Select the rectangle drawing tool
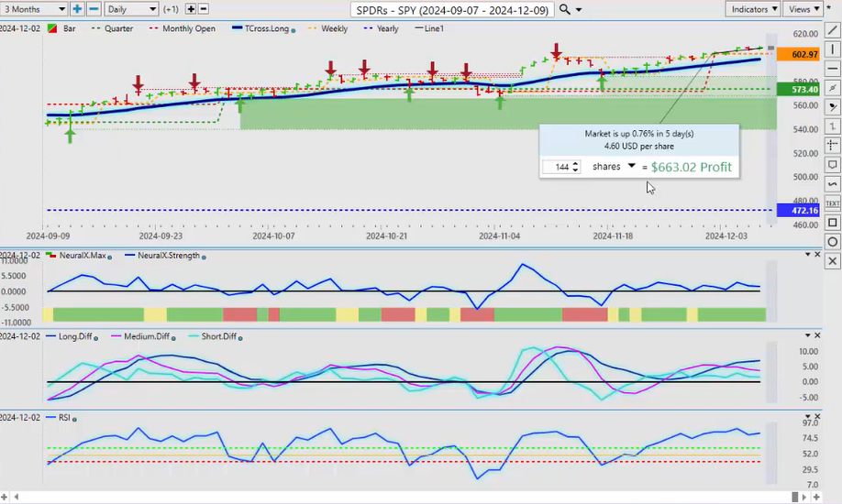Screen dimensions: 842x504 (x=832, y=222)
